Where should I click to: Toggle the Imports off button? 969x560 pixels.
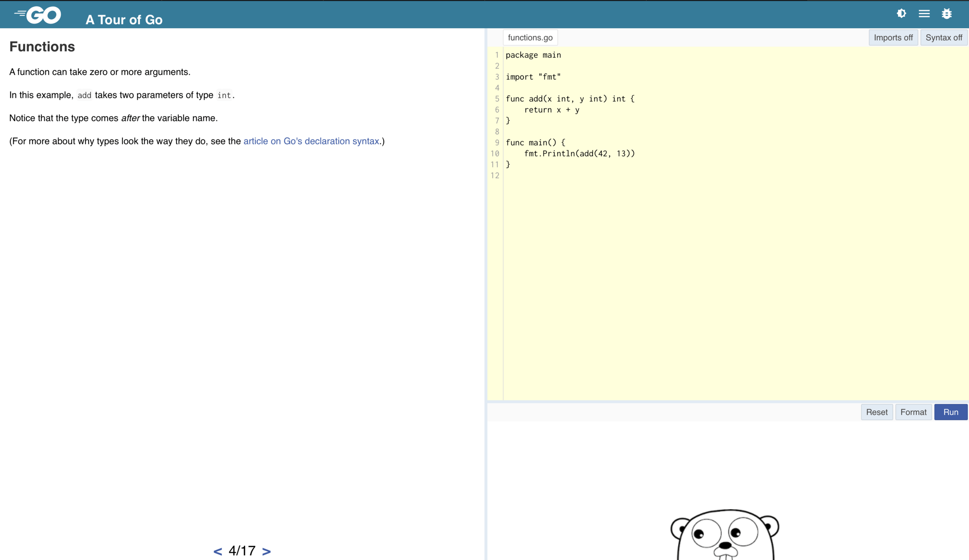tap(893, 37)
